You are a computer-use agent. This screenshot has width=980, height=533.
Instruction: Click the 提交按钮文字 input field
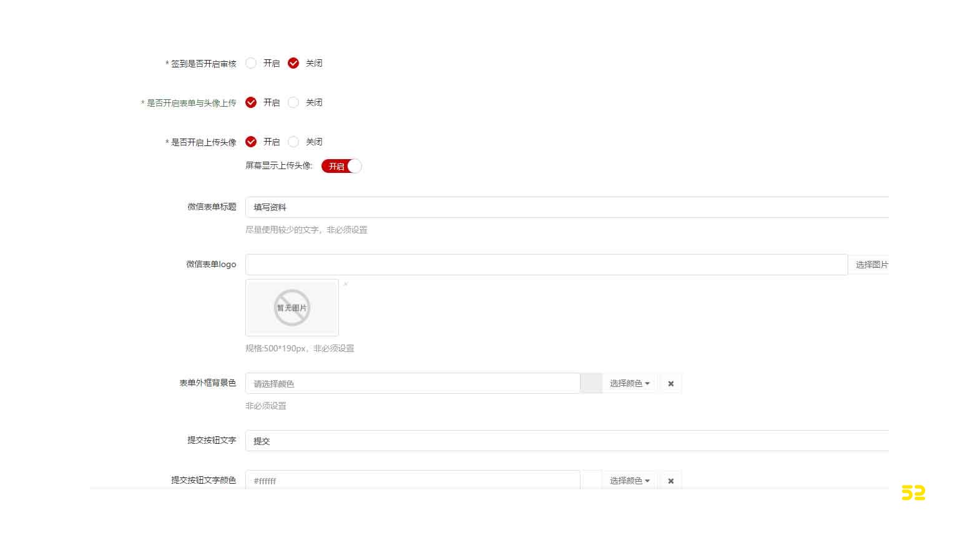pyautogui.click(x=567, y=441)
